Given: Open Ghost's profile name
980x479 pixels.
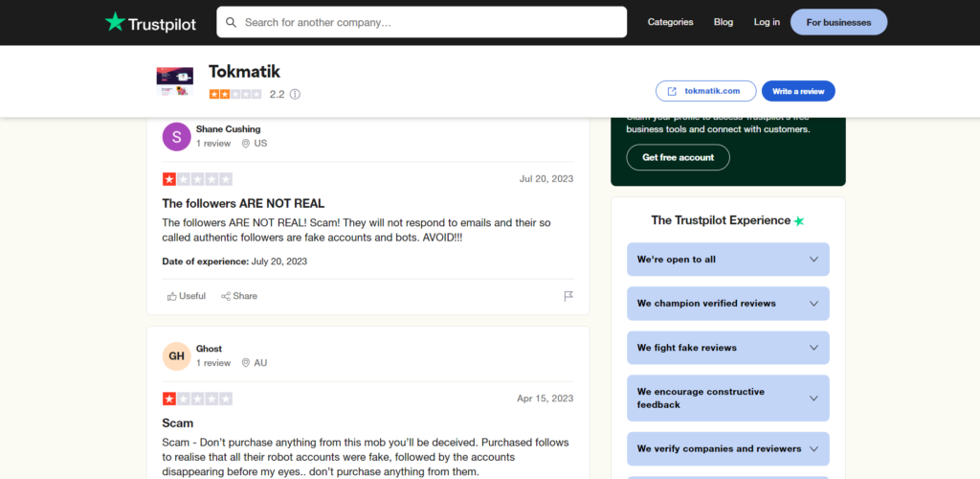Looking at the screenshot, I should [209, 349].
